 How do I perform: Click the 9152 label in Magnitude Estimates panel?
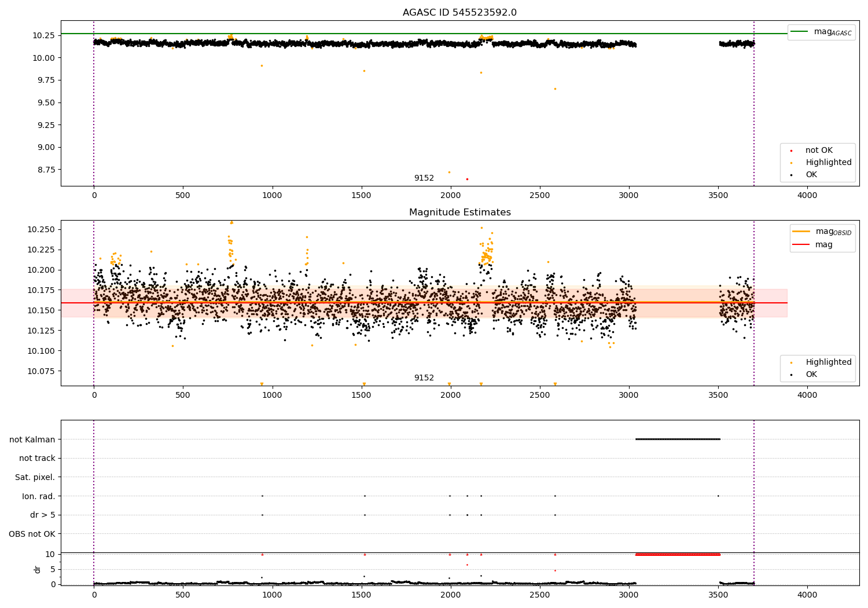coord(424,378)
